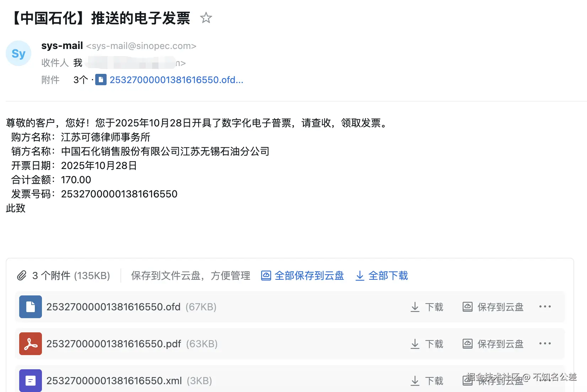This screenshot has height=392, width=587.
Task: Open more options for the OFD attachment
Action: coord(545,306)
